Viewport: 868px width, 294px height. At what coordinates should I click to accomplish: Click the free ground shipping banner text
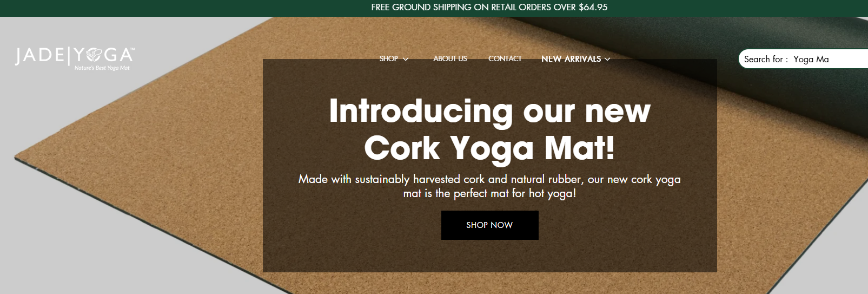tap(489, 7)
